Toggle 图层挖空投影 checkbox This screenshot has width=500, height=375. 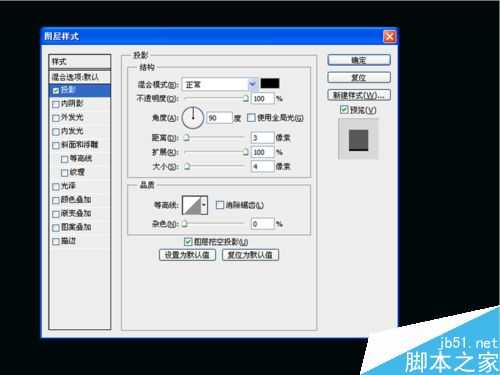(188, 241)
